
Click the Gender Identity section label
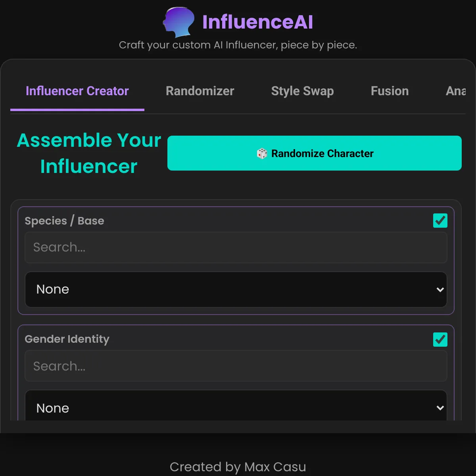[67, 339]
